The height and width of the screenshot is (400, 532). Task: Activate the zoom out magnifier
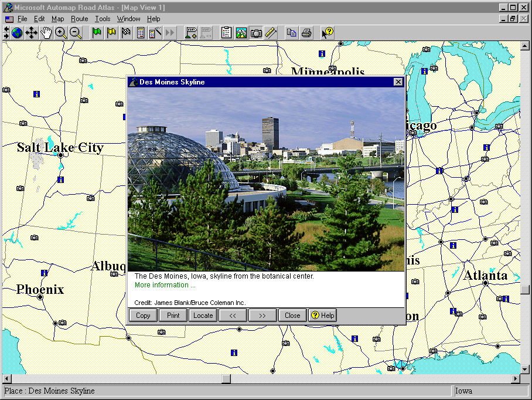(76, 33)
